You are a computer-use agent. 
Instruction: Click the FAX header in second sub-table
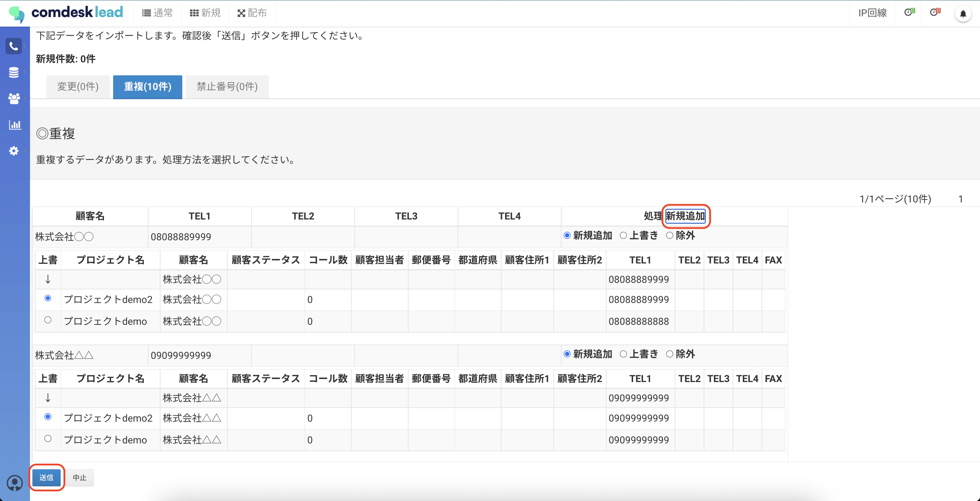(x=774, y=379)
